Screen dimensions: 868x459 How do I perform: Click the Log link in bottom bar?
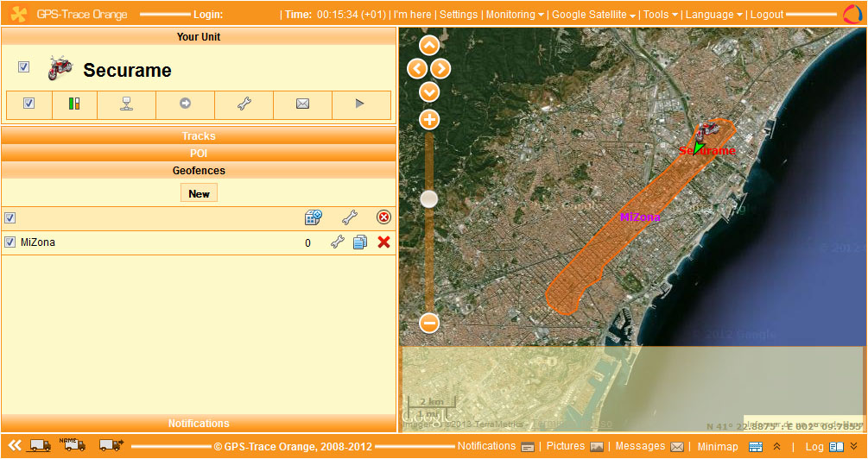click(814, 446)
